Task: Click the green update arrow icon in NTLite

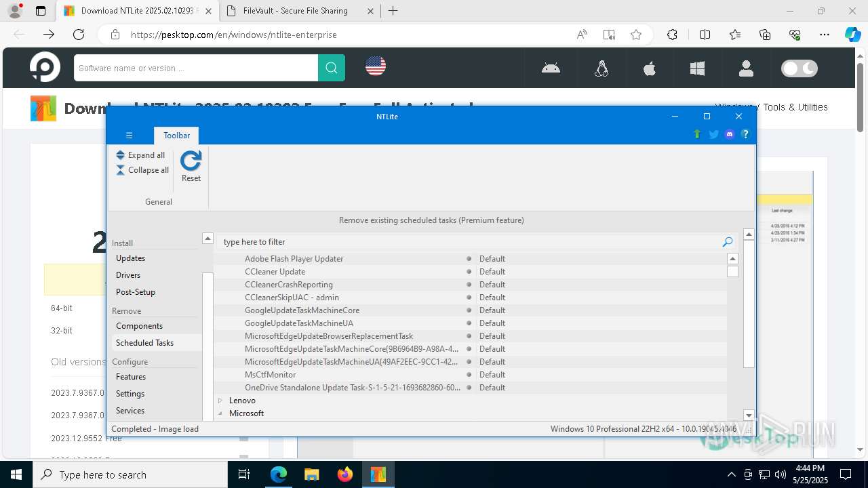Action: [x=696, y=134]
